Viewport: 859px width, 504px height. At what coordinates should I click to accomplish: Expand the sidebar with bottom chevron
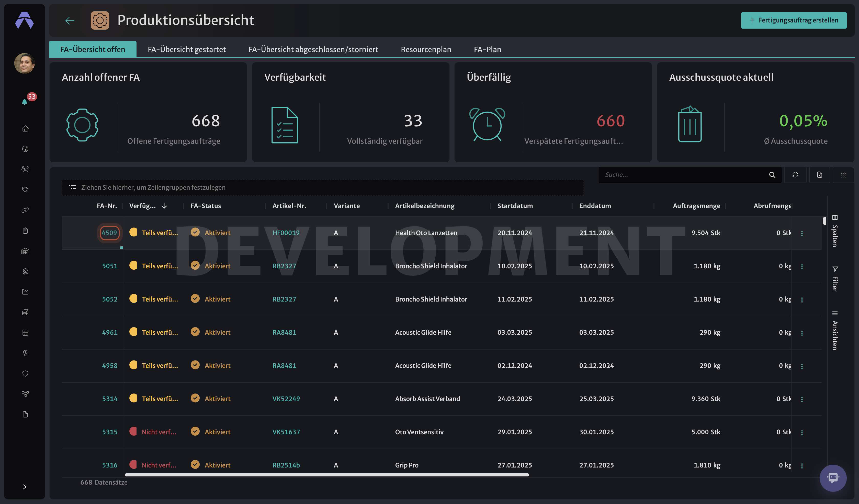25,487
